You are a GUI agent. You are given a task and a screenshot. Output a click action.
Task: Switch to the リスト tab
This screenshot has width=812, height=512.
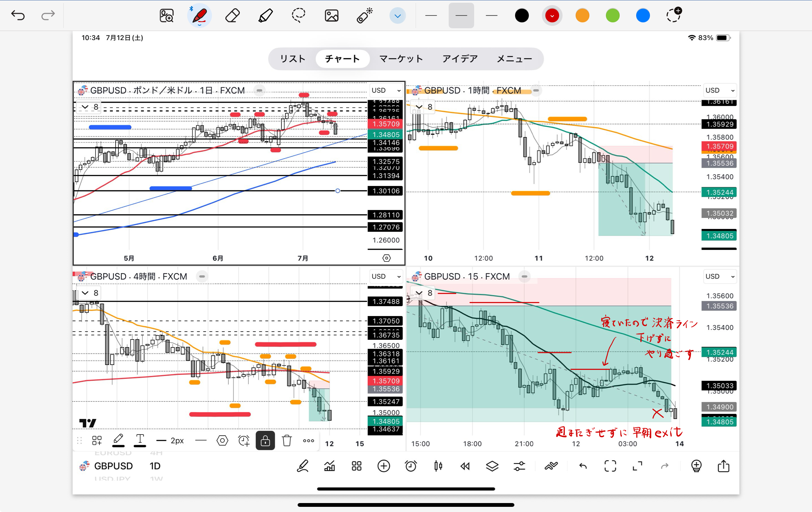click(x=292, y=59)
